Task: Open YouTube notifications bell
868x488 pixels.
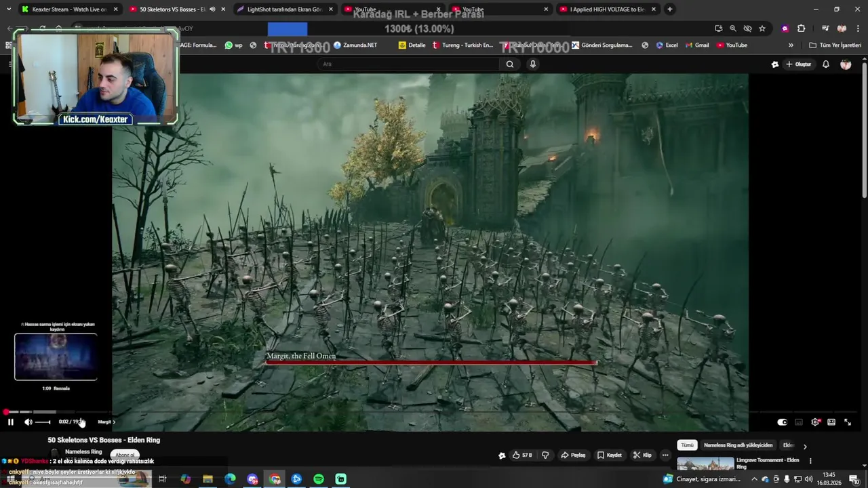Action: point(826,64)
